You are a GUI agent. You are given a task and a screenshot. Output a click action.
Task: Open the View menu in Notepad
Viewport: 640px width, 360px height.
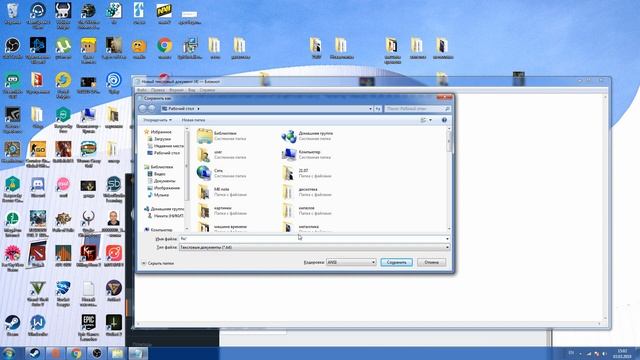191,90
